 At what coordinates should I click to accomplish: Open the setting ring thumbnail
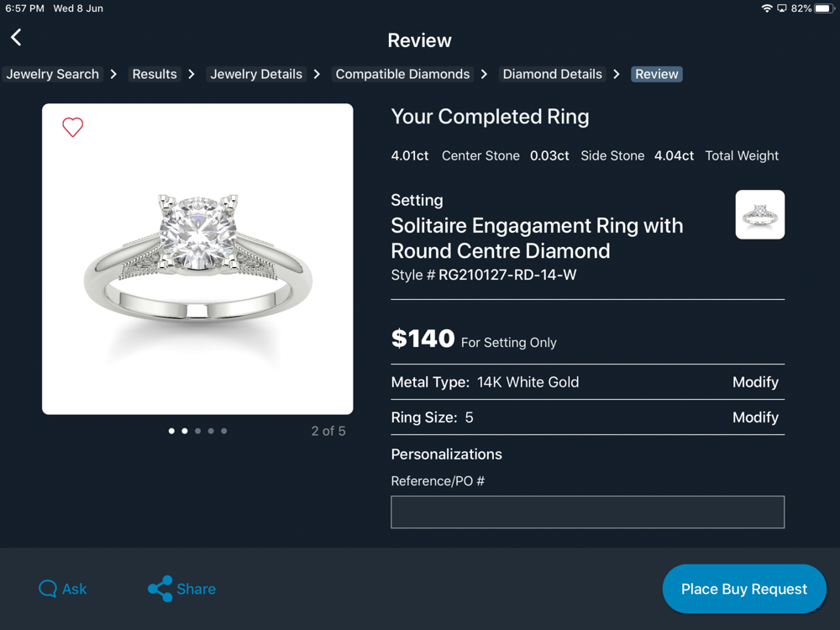point(759,215)
